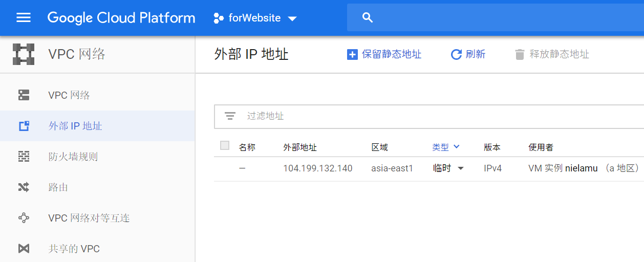Expand the 临时 address type dropdown
This screenshot has width=644, height=262.
[448, 168]
